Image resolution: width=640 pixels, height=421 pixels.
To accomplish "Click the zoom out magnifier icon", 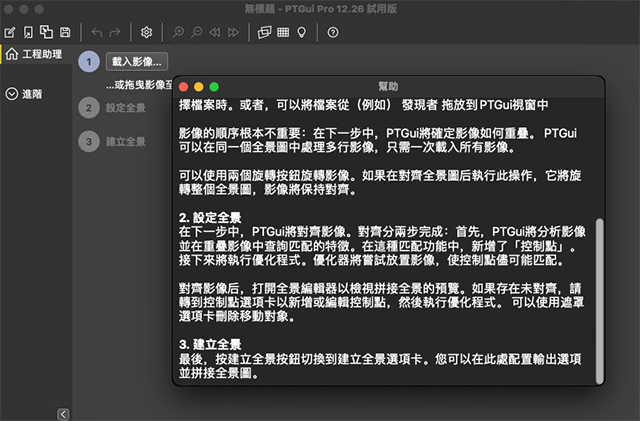I will [x=197, y=32].
